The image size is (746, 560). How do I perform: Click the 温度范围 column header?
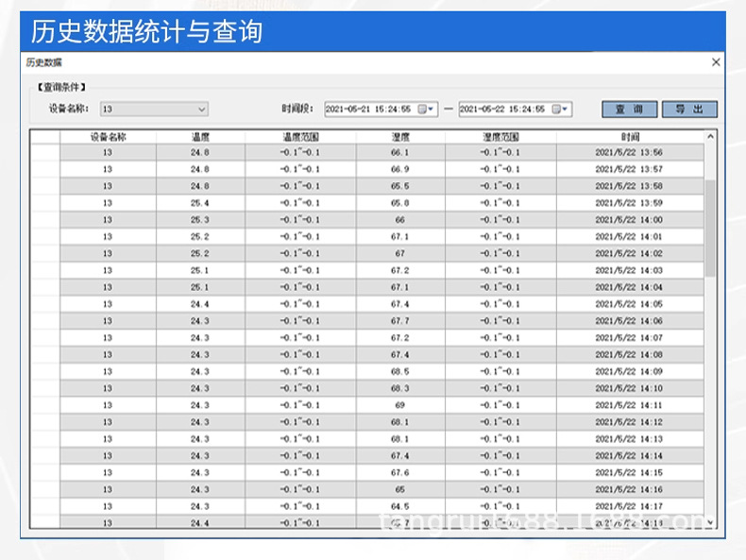tap(300, 137)
